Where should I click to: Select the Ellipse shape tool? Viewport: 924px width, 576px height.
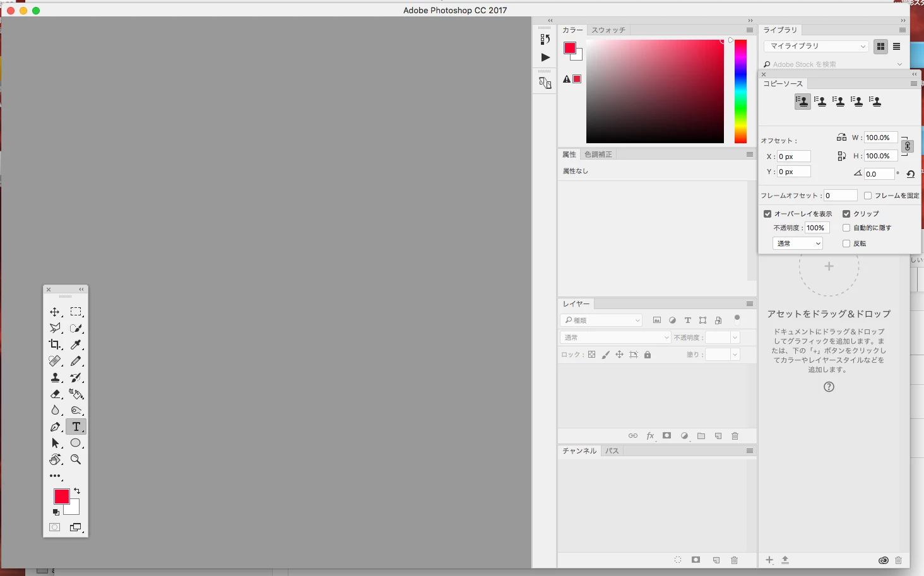pos(76,443)
